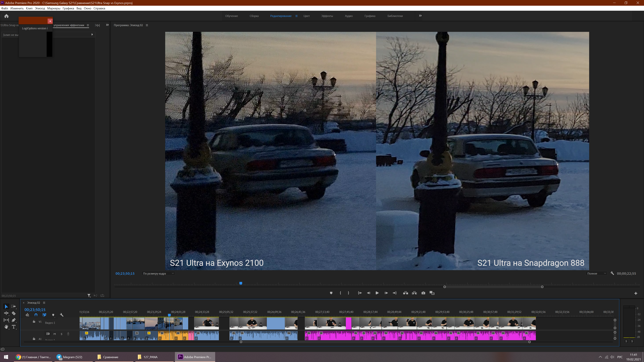Open the Редактирование workspace menu
This screenshot has height=362, width=644.
point(297,16)
